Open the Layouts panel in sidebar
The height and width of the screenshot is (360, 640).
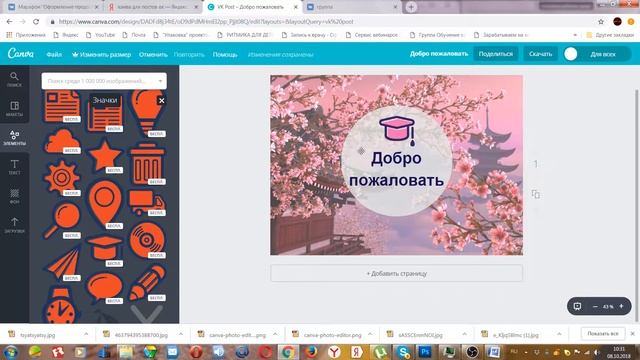pyautogui.click(x=14, y=109)
